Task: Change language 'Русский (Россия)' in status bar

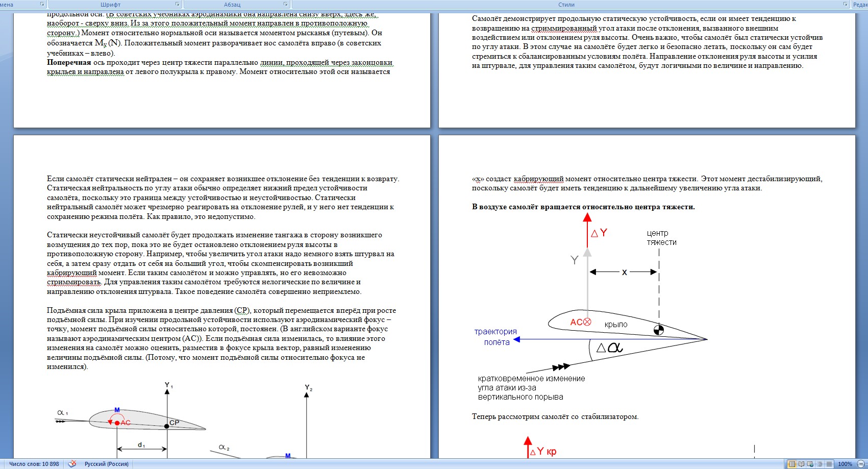Action: pos(106,464)
